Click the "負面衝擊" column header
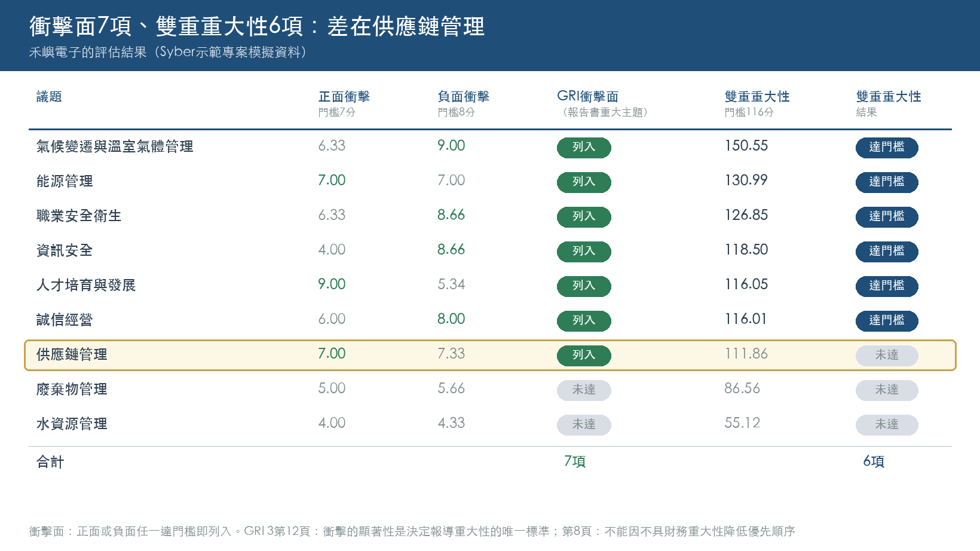 pos(464,97)
